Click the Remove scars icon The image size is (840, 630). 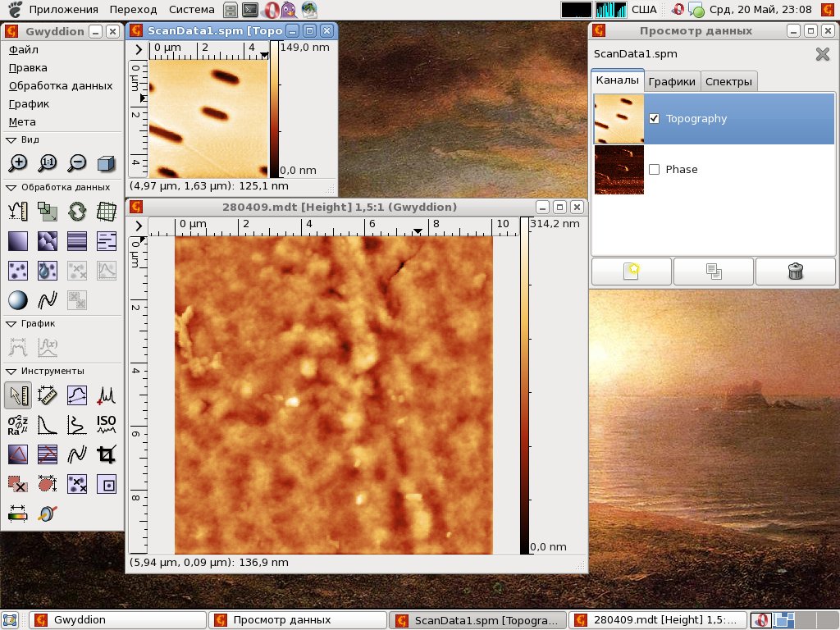[x=106, y=241]
